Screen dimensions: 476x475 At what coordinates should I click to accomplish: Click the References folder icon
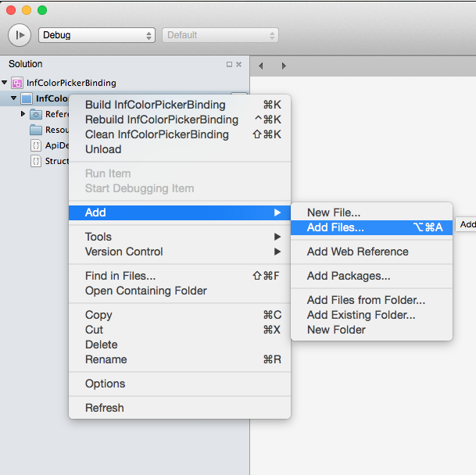pos(36,114)
